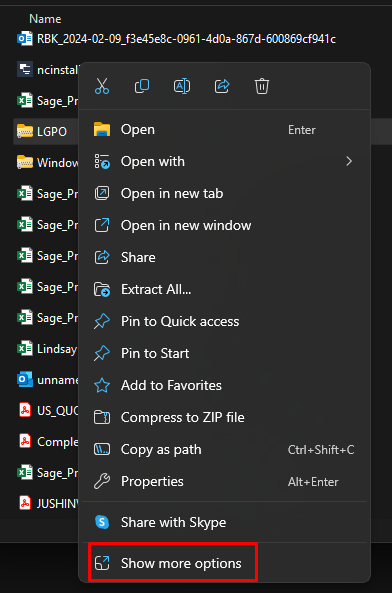
Task: Click the Copy icon in context menu
Action: [142, 86]
